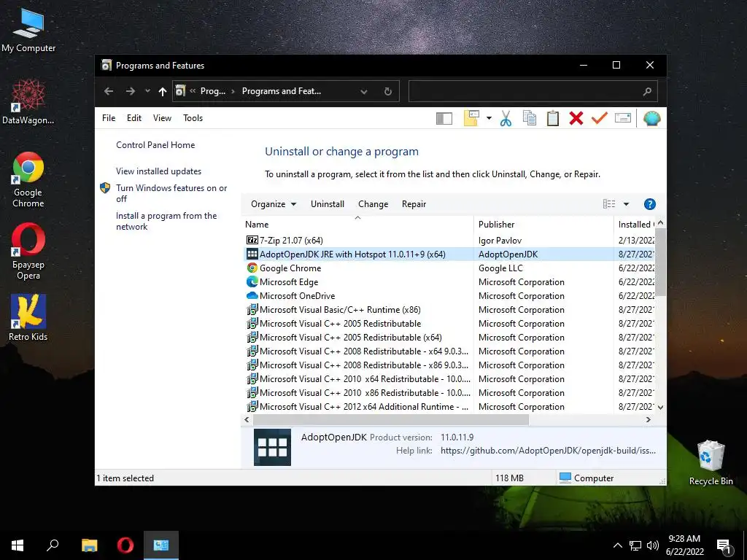
Task: Click the Change button
Action: coord(373,204)
